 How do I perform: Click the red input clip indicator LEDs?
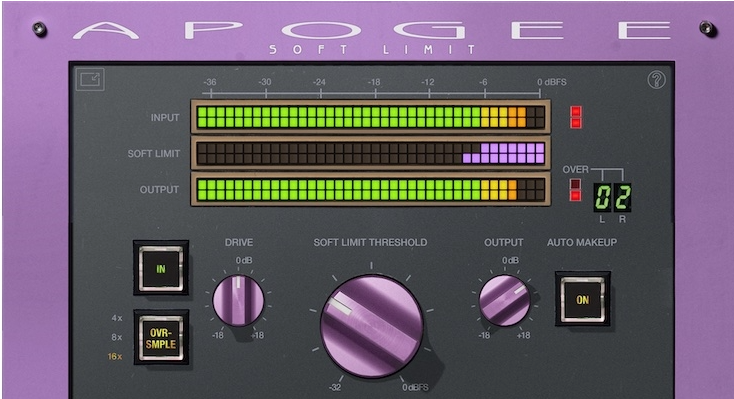point(575,117)
